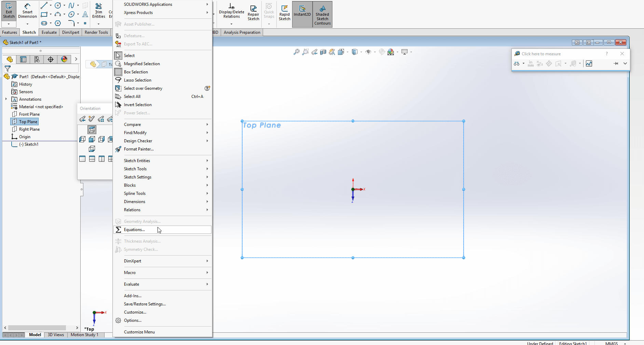Click Zoom to Area icon
Screen dimensions: 644x345
[305, 52]
